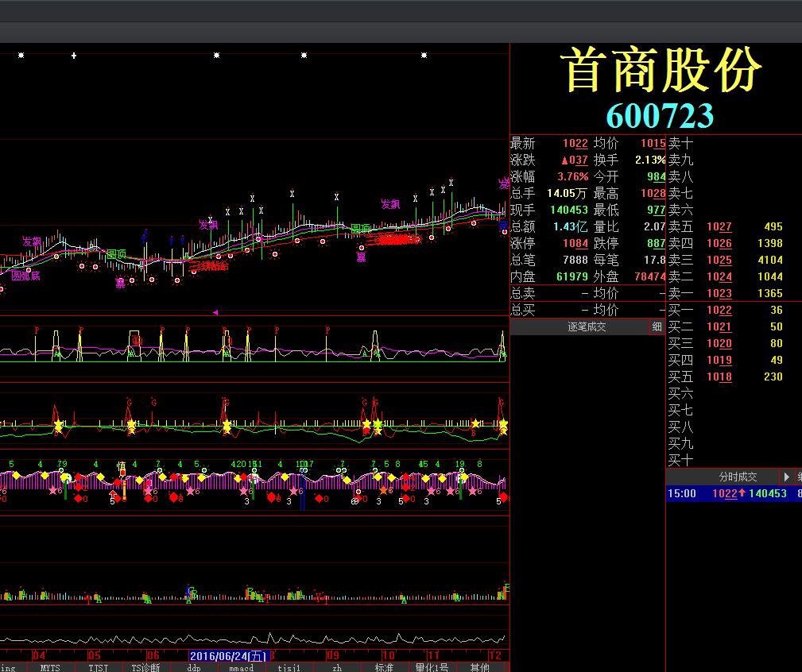Open the ddp indicator tab
Image resolution: width=802 pixels, height=672 pixels.
(x=194, y=667)
